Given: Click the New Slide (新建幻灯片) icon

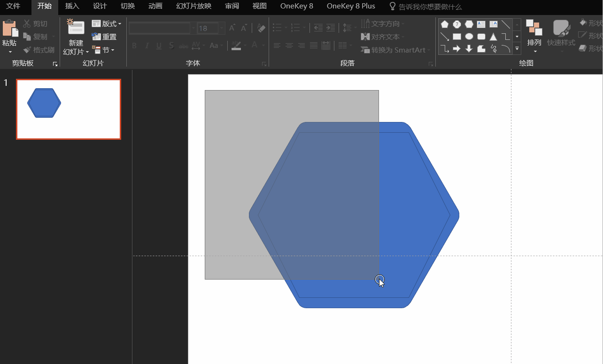Looking at the screenshot, I should [x=76, y=27].
